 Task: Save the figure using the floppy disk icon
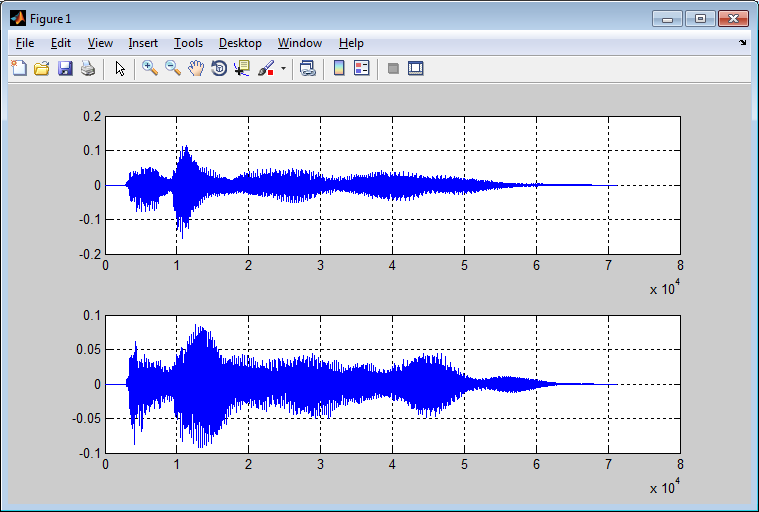coord(65,69)
